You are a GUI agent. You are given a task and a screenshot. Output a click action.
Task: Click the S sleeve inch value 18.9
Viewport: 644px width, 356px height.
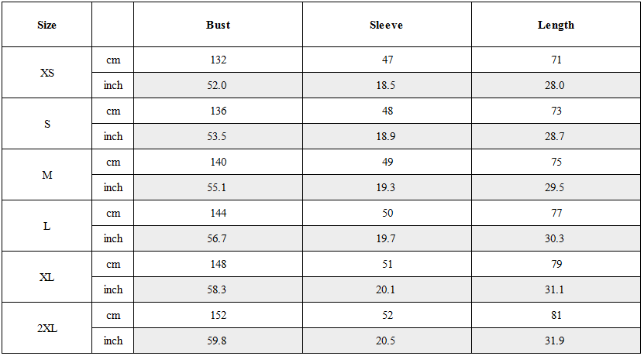point(386,136)
